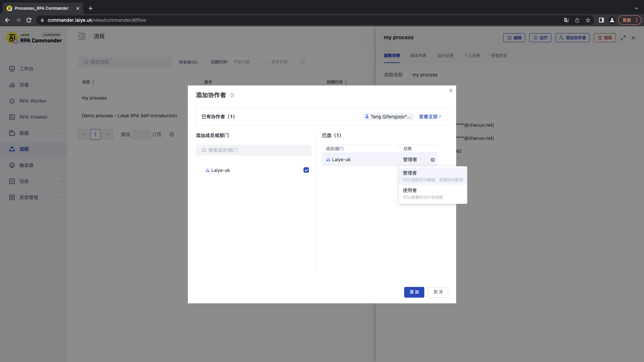The width and height of the screenshot is (644, 362).
Task: Reload the page in browser
Action: 29,20
